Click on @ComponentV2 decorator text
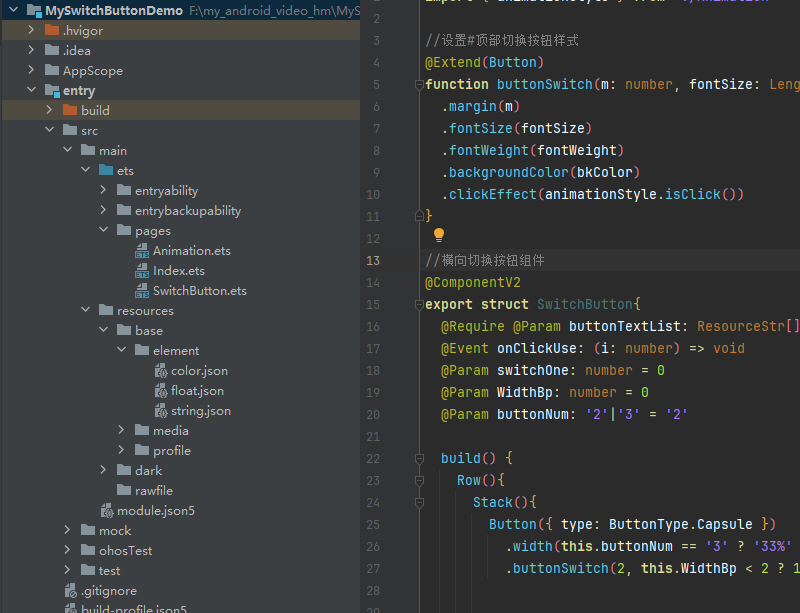 pyautogui.click(x=472, y=282)
